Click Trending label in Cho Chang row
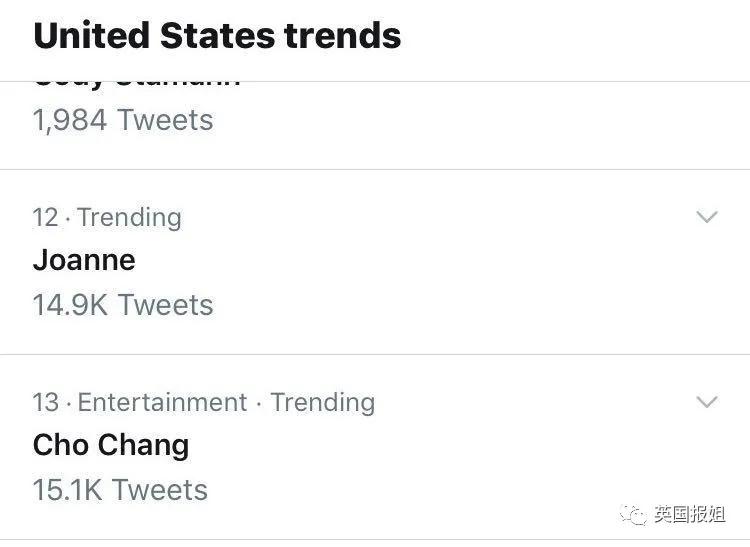The height and width of the screenshot is (547, 750). 322,402
